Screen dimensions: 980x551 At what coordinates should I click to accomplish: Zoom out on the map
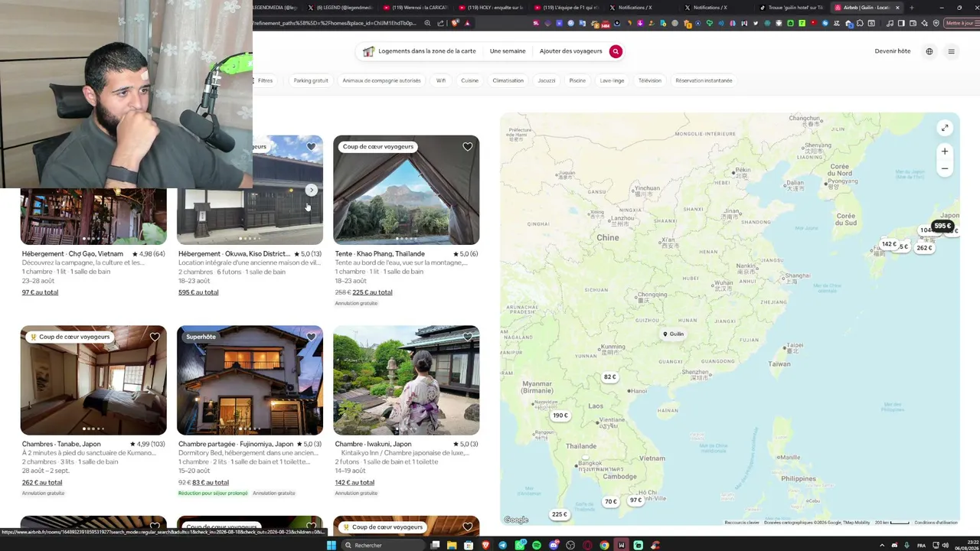coord(945,168)
